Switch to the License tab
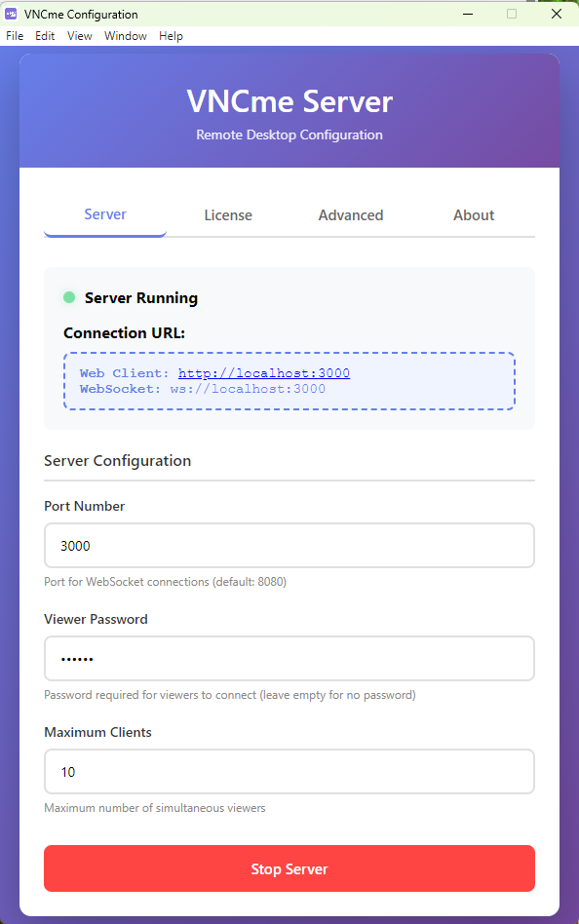The width and height of the screenshot is (579, 924). 228,215
